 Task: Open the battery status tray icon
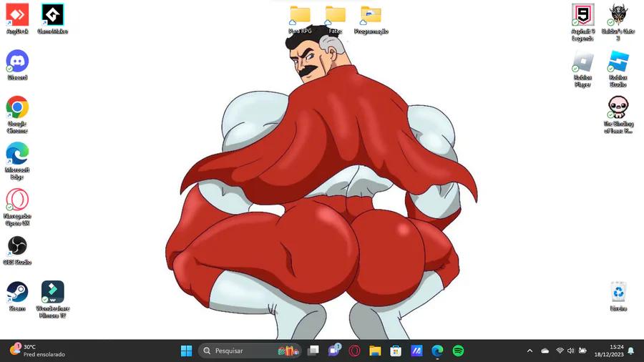[x=582, y=351]
